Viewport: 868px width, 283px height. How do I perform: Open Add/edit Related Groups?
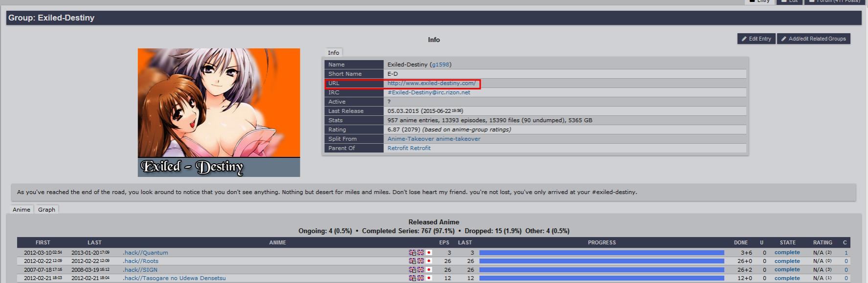(814, 39)
